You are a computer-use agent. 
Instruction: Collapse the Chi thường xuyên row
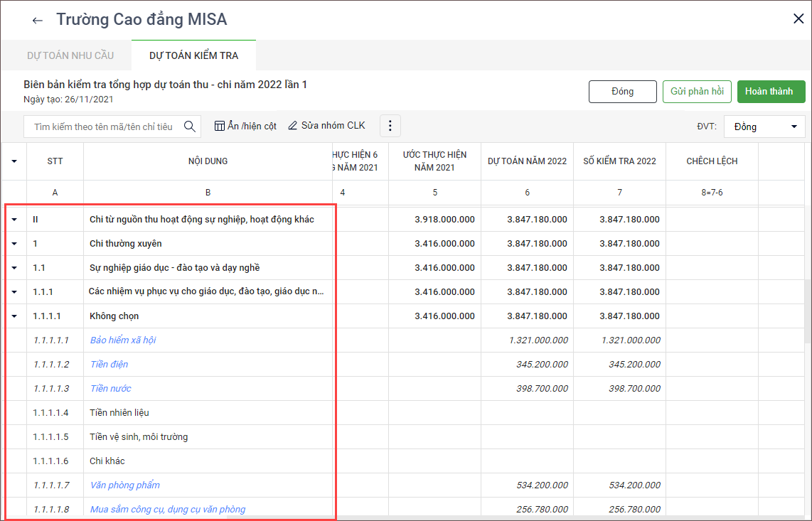14,244
